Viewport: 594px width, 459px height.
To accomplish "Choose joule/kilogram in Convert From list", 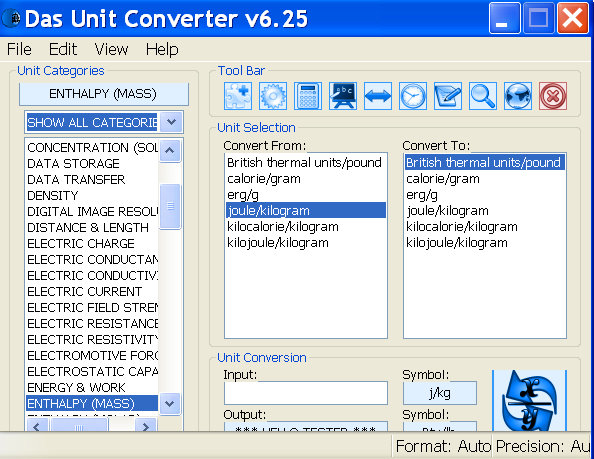I will (x=306, y=211).
